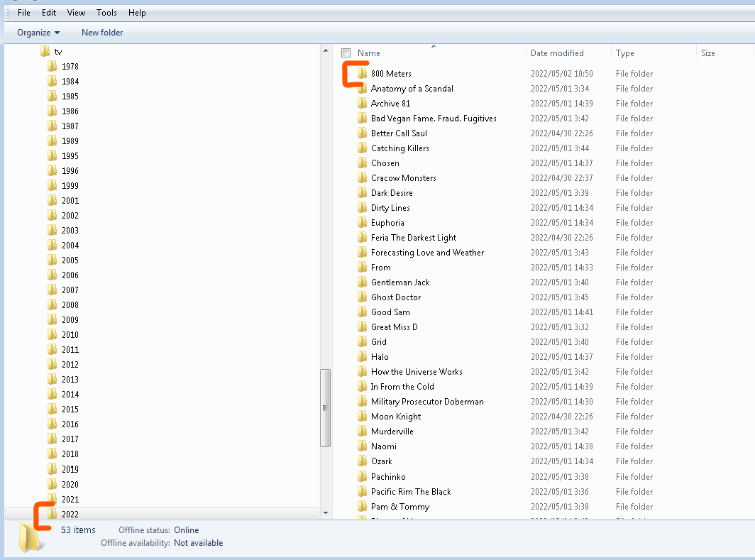Click folder icon of 2020 in tree

53,484
